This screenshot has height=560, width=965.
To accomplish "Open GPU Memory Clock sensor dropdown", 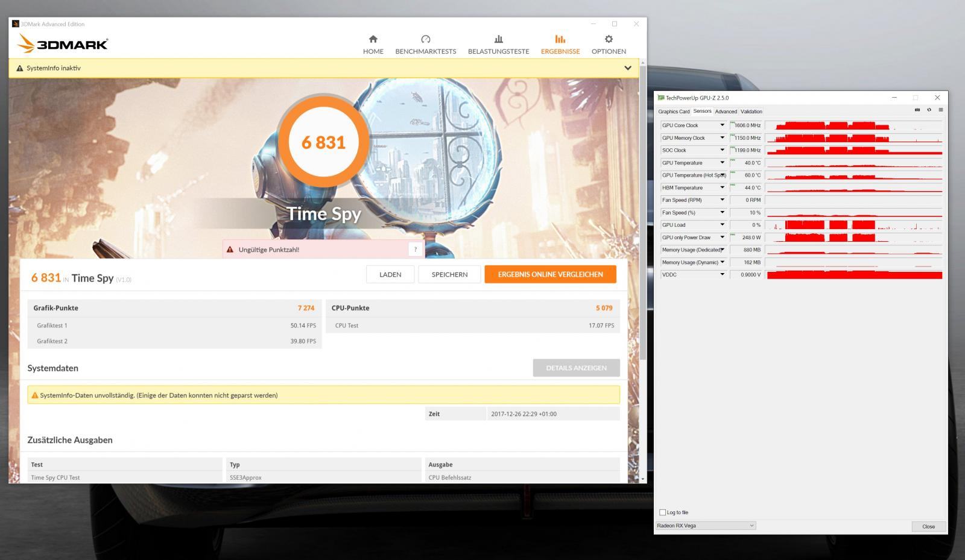I will pyautogui.click(x=722, y=138).
